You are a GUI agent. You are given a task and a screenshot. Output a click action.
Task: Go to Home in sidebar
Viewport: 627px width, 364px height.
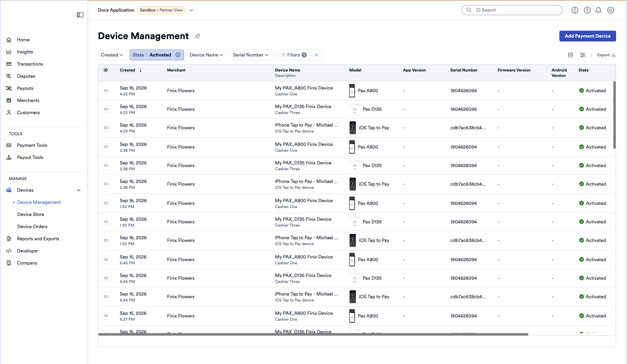coord(23,40)
